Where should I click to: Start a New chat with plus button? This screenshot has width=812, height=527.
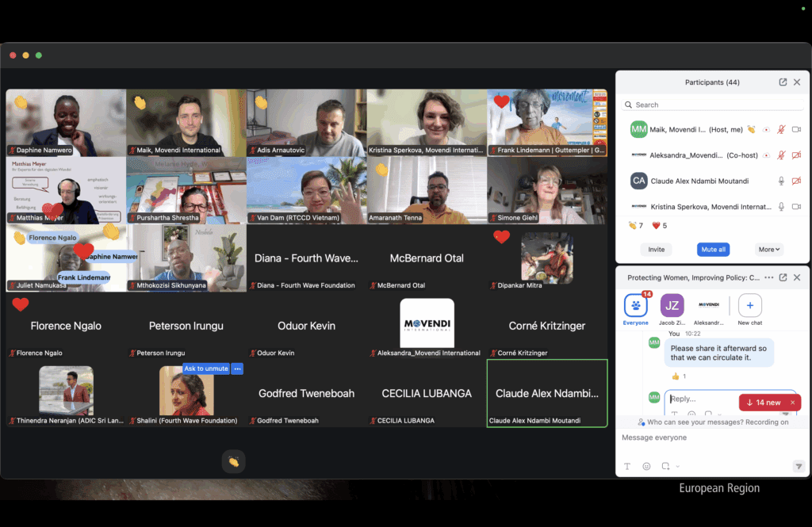point(749,307)
